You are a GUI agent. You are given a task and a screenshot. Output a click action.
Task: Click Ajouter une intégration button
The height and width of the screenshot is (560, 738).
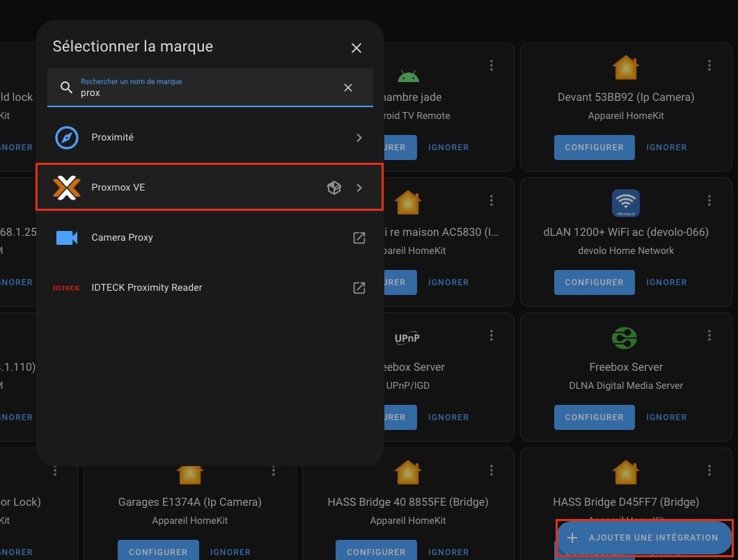[x=644, y=538]
